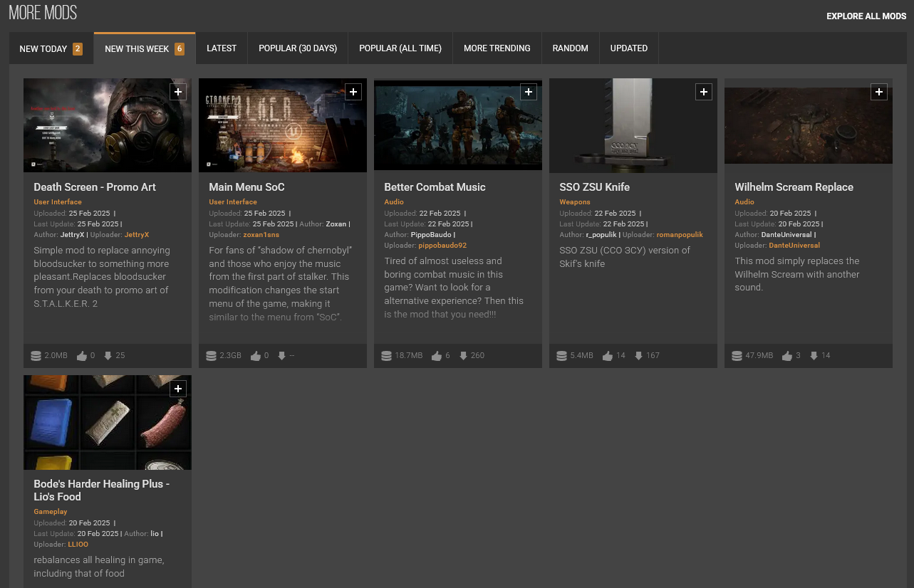
Task: Click the Explore All Mods link
Action: point(866,16)
